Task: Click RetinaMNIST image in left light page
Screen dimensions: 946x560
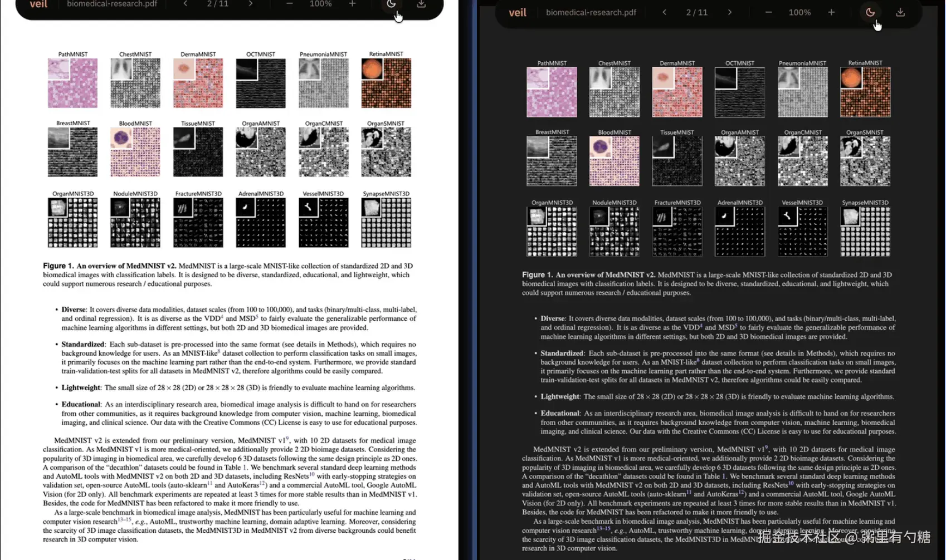Action: pyautogui.click(x=386, y=83)
